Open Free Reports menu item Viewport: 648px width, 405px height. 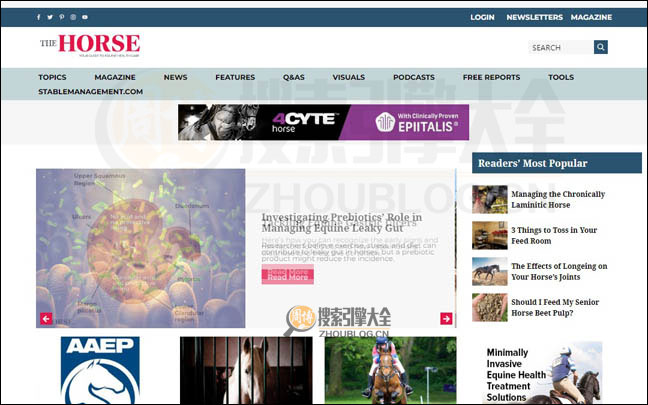point(491,77)
